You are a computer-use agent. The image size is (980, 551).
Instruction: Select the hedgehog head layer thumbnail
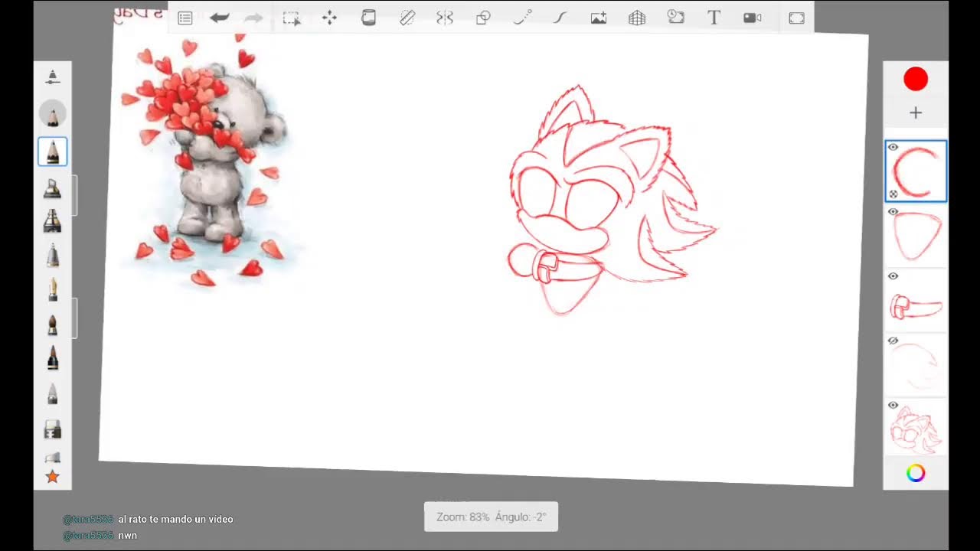(x=916, y=427)
